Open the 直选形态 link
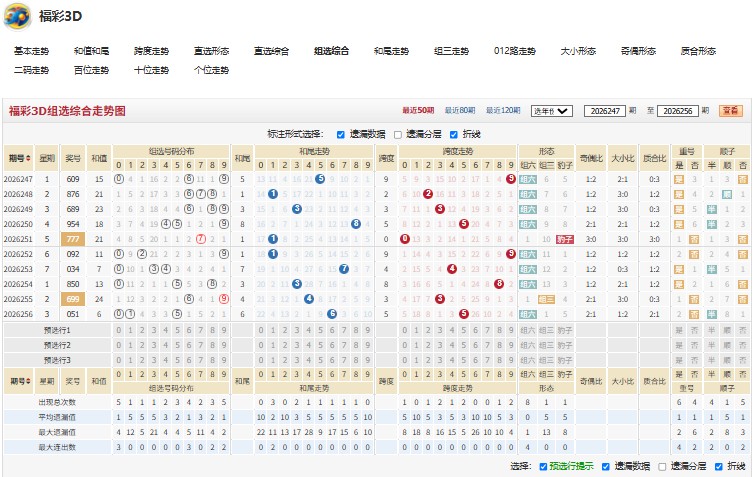 (x=211, y=51)
